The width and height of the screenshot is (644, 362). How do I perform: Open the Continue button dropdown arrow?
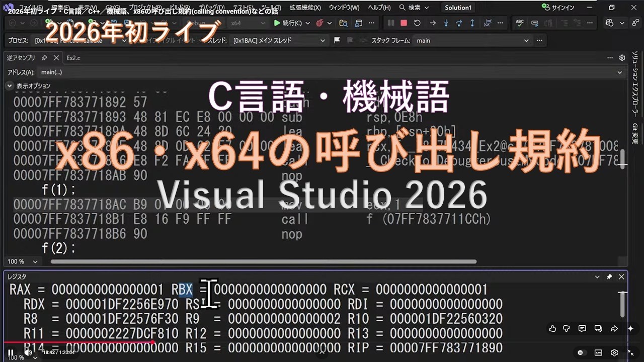(x=307, y=23)
